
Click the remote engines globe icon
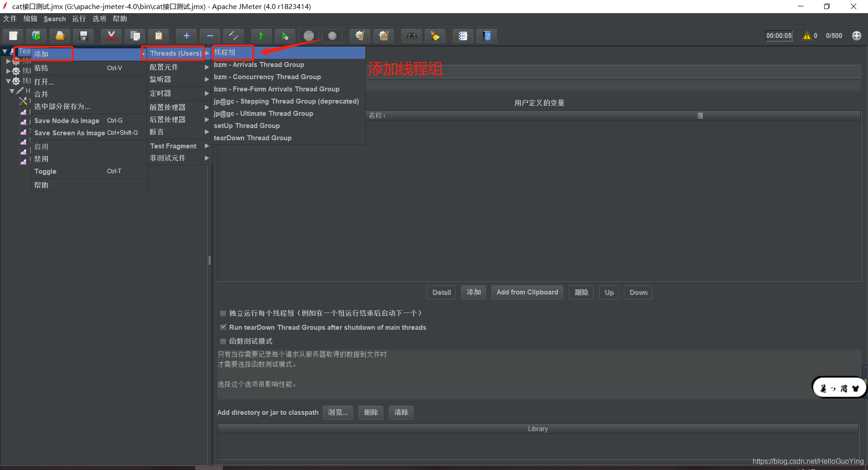pyautogui.click(x=856, y=36)
